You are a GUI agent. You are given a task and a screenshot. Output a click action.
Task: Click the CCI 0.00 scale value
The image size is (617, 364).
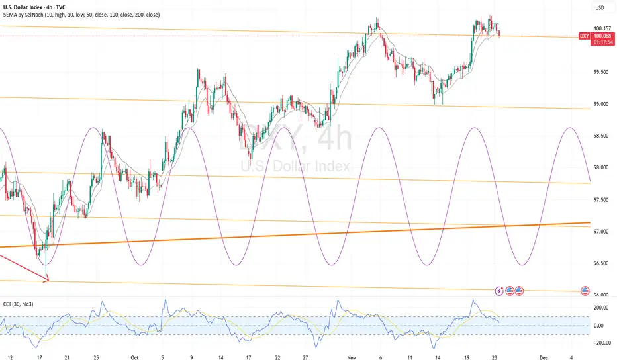point(598,326)
